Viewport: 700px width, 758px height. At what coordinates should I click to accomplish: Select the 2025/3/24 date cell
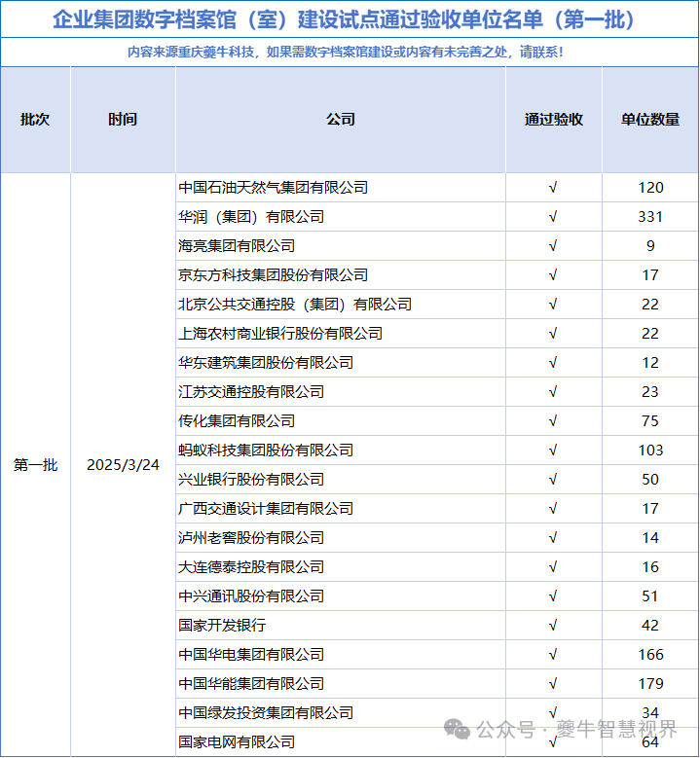(123, 465)
